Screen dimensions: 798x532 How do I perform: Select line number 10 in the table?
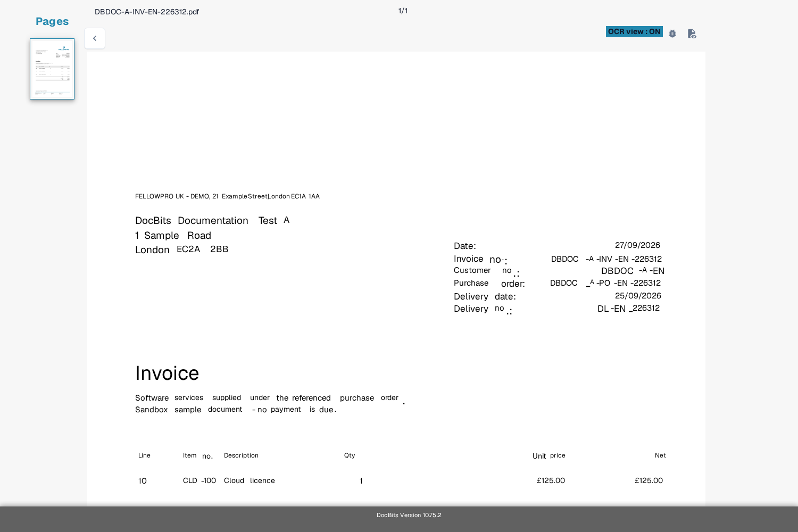[x=143, y=481]
